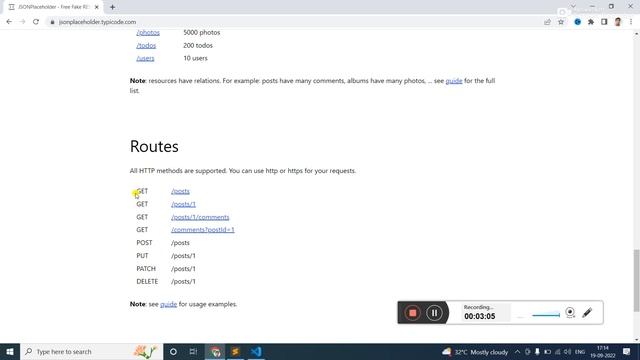This screenshot has height=360, width=640.
Task: Click the scrollbar down arrow
Action: point(636,340)
